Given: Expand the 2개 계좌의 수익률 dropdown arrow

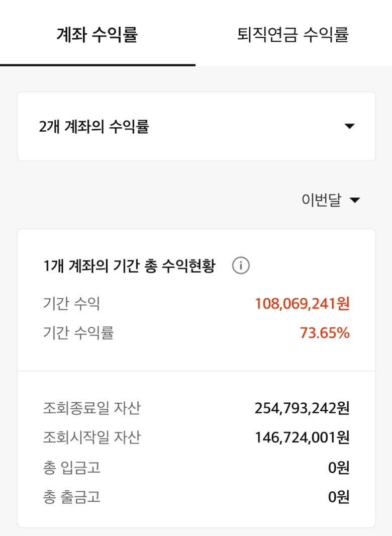Looking at the screenshot, I should pyautogui.click(x=349, y=126).
